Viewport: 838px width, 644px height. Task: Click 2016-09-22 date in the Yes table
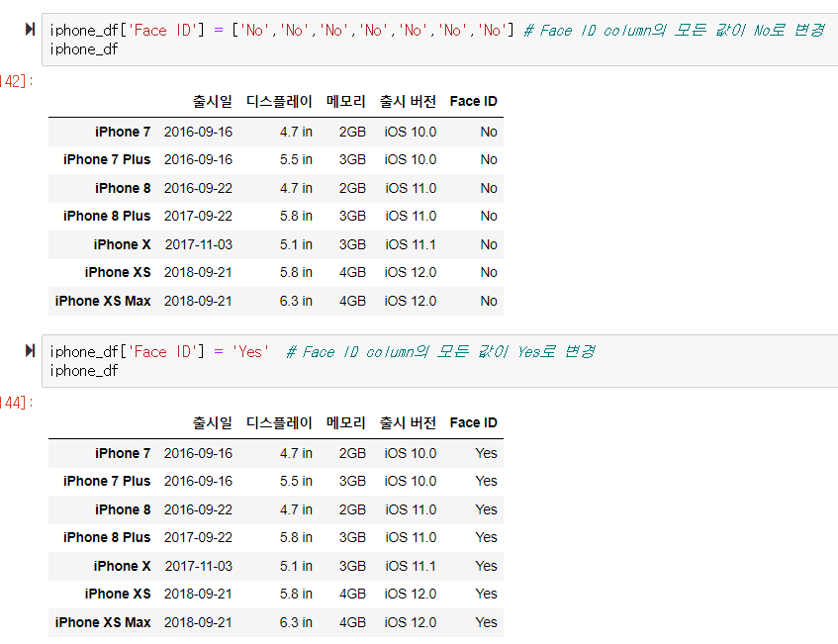tap(198, 509)
